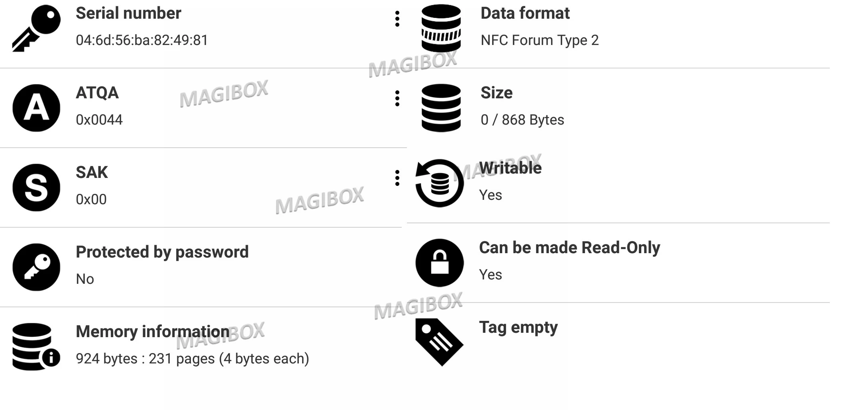Open the ATQA three-dot options menu
Viewport: 868px width, 410px height.
coord(397,98)
